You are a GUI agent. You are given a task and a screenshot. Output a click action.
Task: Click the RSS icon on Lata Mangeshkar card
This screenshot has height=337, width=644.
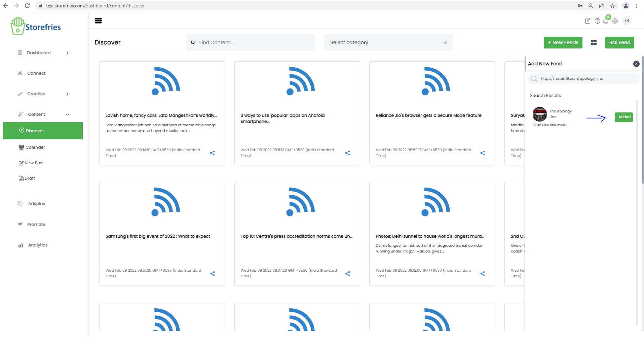point(166,81)
